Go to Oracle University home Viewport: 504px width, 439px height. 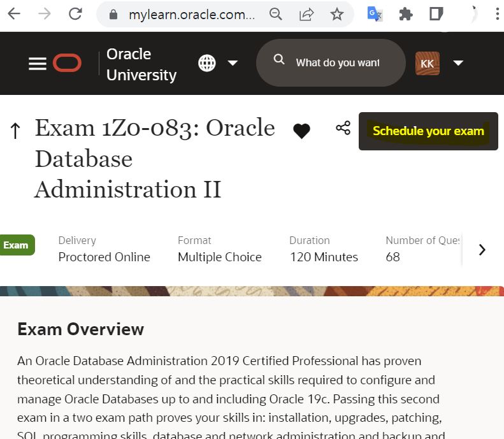pos(141,64)
